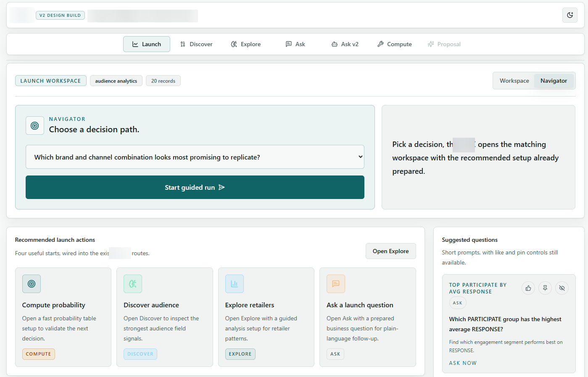Click the ASK NOW link
This screenshot has width=588, height=377.
click(x=463, y=363)
